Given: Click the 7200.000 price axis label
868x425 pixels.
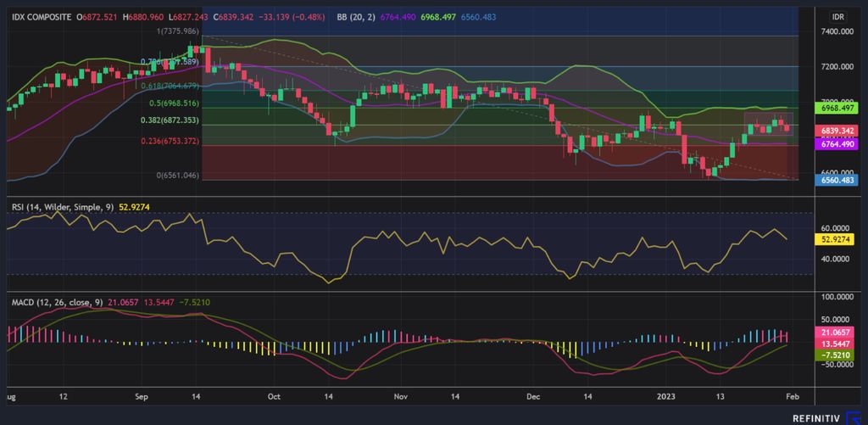Looking at the screenshot, I should point(837,66).
